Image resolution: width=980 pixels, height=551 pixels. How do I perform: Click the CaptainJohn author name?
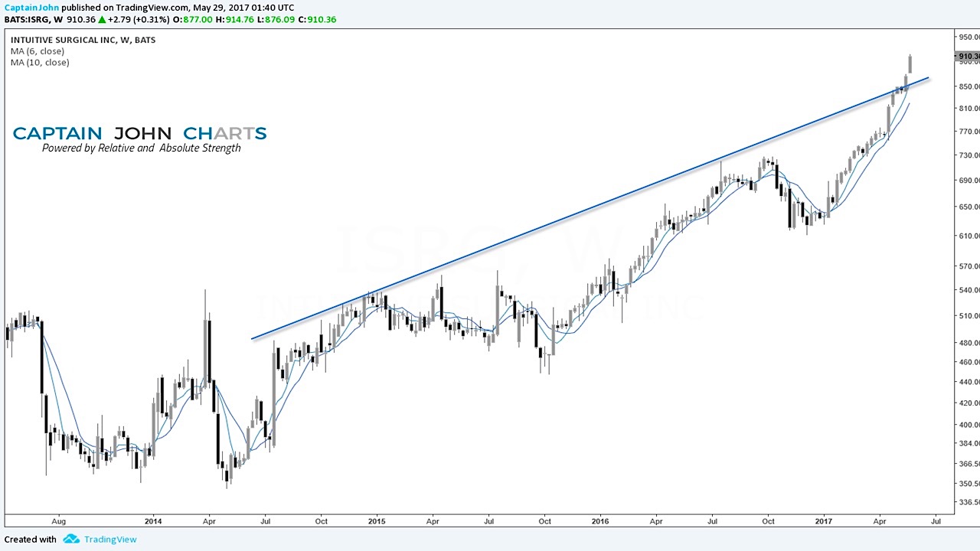pos(31,8)
